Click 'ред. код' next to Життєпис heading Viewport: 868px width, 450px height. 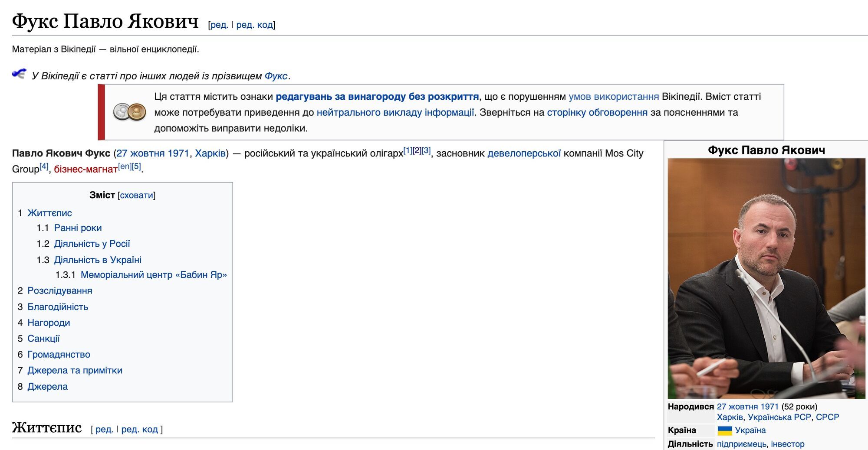click(140, 429)
